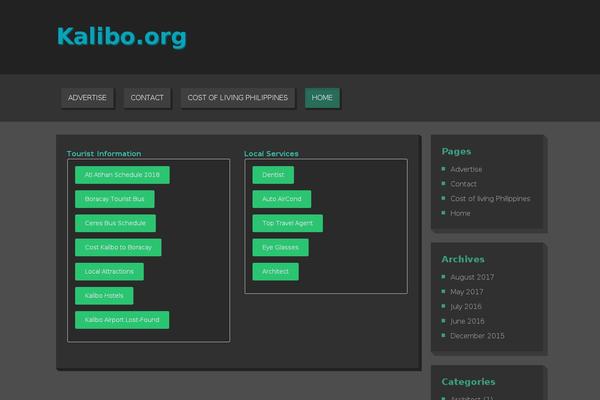Open Local Attractions button
This screenshot has height=400, width=600.
(109, 271)
